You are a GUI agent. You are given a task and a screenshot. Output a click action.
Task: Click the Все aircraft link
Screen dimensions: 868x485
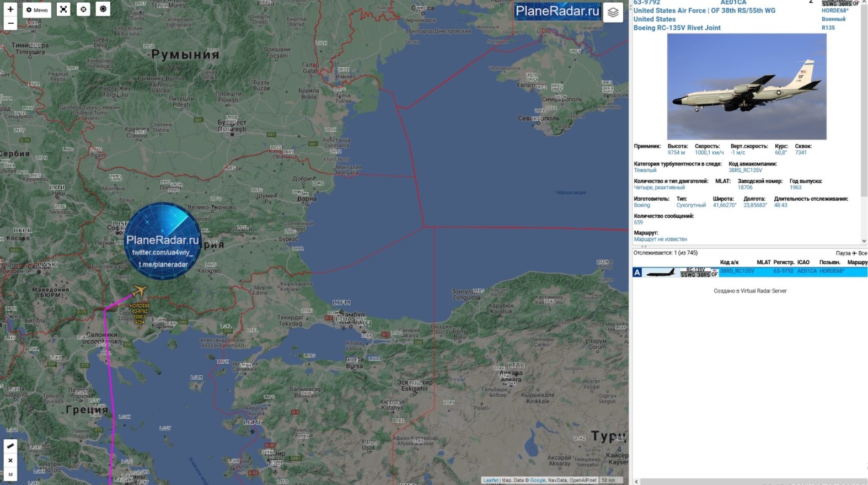(862, 253)
